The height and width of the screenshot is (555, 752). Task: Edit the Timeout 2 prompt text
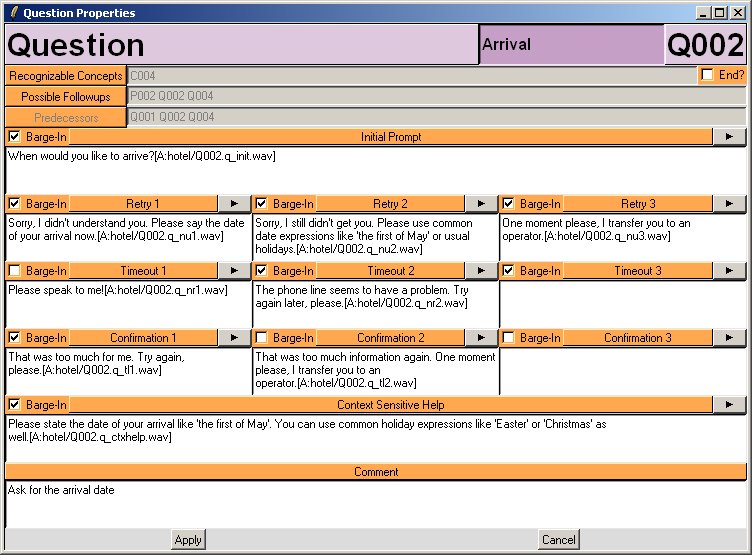(x=376, y=304)
